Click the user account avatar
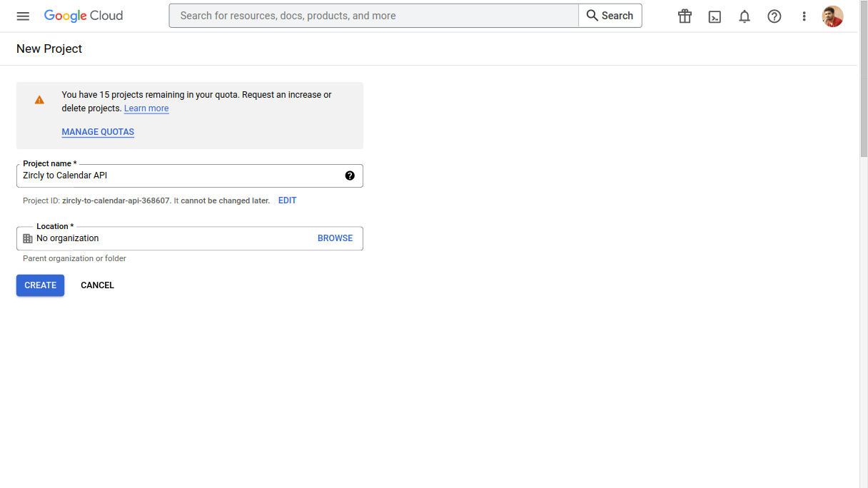Image resolution: width=868 pixels, height=488 pixels. (832, 16)
